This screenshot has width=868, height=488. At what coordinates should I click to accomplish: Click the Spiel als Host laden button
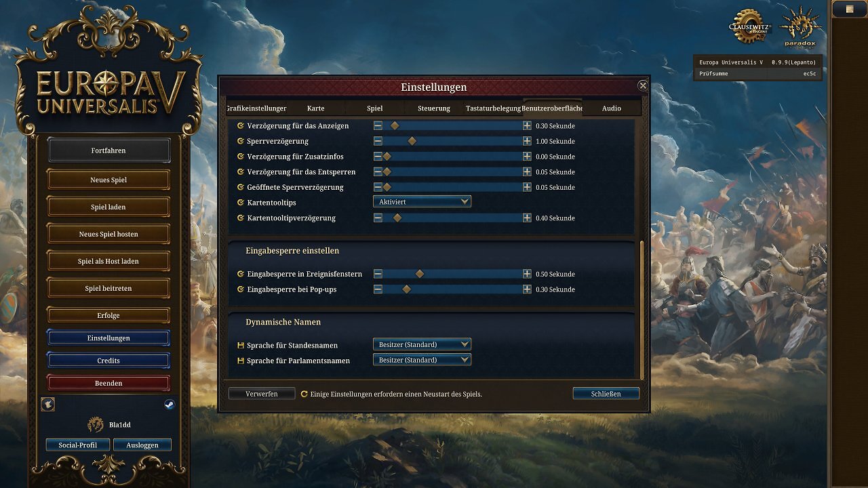click(108, 262)
